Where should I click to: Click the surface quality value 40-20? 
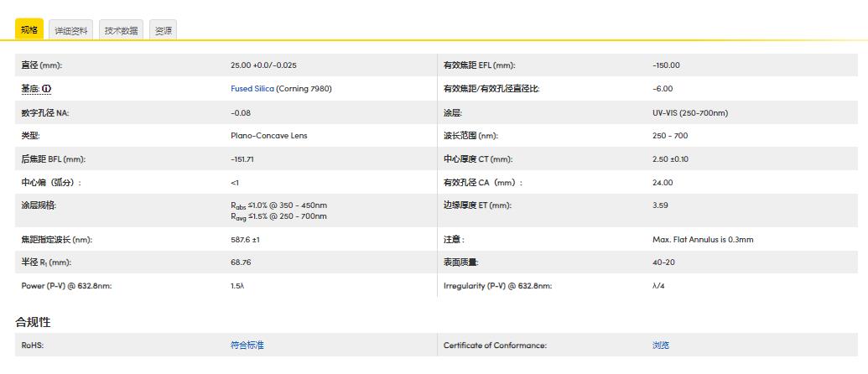point(663,262)
